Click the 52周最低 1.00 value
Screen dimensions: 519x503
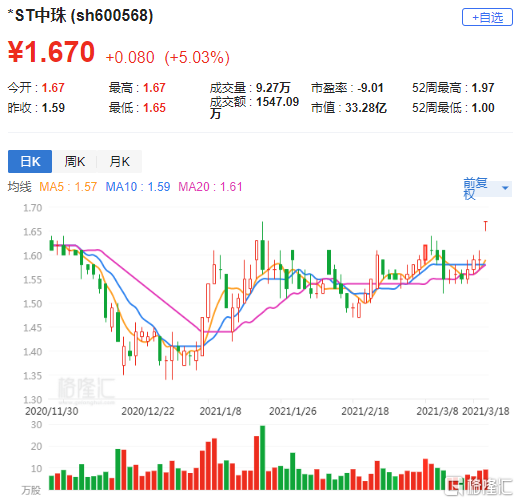[453, 108]
